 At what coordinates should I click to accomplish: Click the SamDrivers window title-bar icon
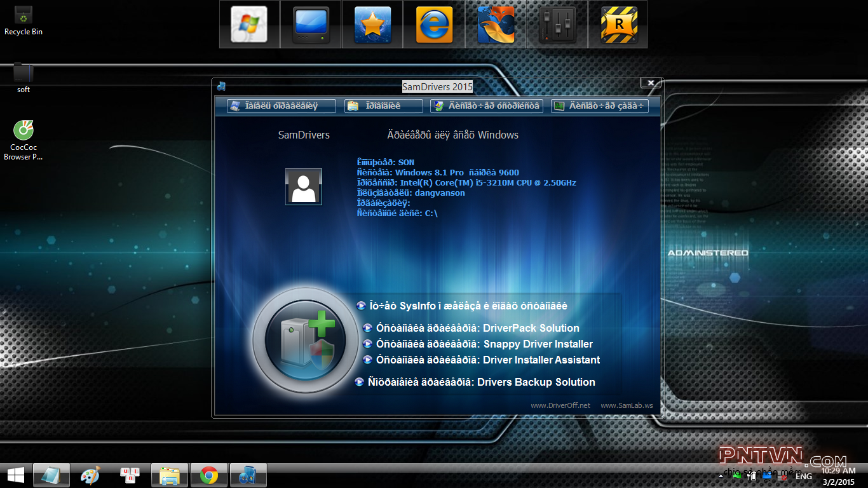(x=221, y=86)
